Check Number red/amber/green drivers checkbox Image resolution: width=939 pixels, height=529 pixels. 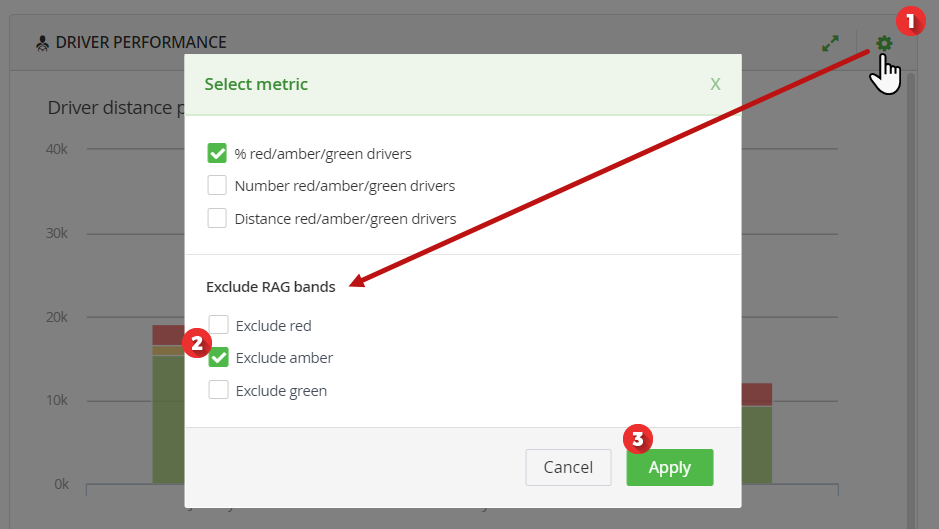click(x=217, y=185)
